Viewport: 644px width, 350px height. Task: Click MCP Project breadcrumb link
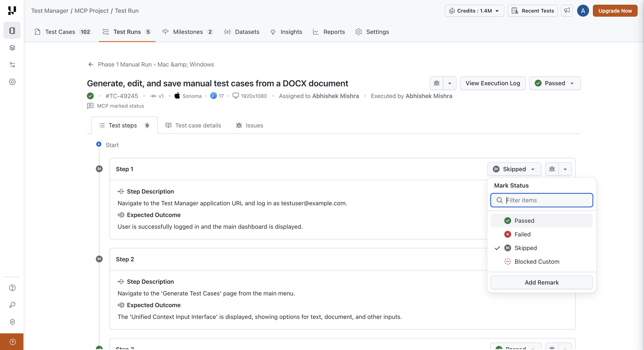coord(92,11)
